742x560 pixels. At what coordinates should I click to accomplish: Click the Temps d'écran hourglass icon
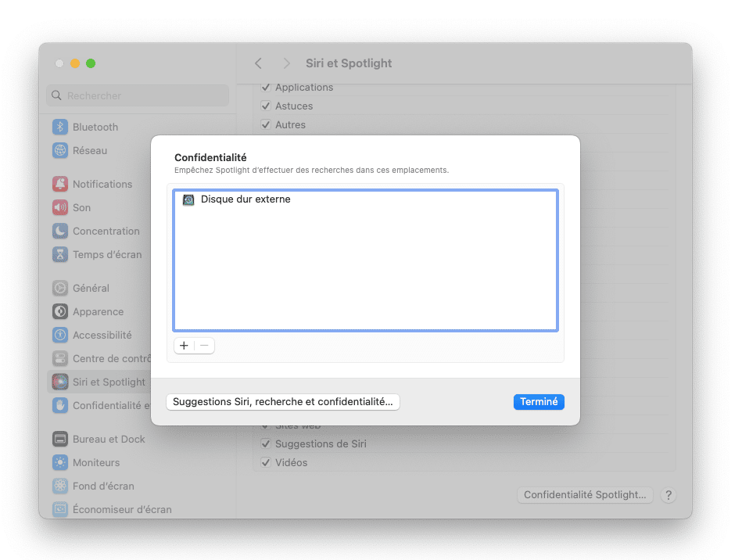60,255
